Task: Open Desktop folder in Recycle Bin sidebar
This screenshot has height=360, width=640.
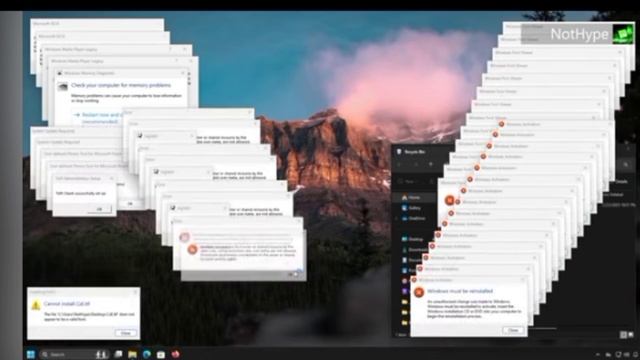Action: coord(412,239)
